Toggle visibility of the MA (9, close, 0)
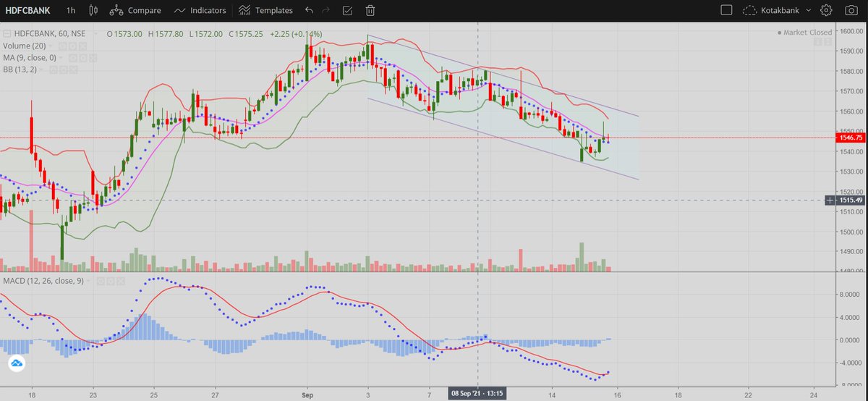 (x=73, y=58)
